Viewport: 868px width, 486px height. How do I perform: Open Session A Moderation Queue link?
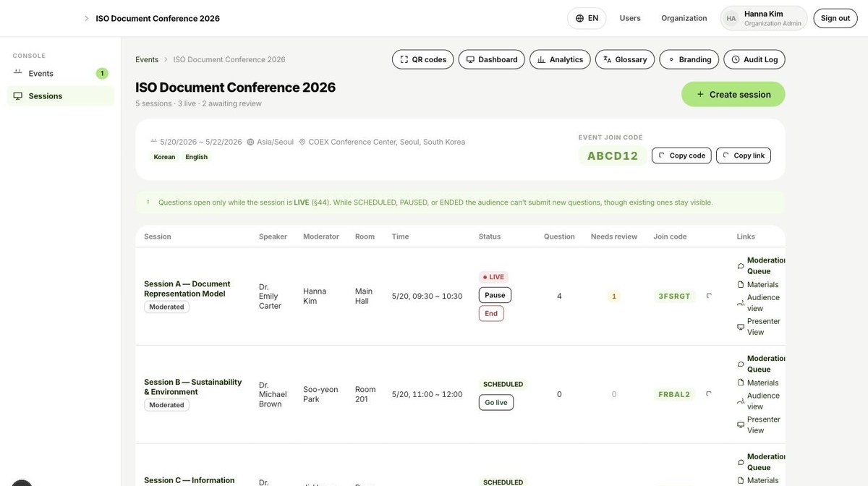click(761, 265)
